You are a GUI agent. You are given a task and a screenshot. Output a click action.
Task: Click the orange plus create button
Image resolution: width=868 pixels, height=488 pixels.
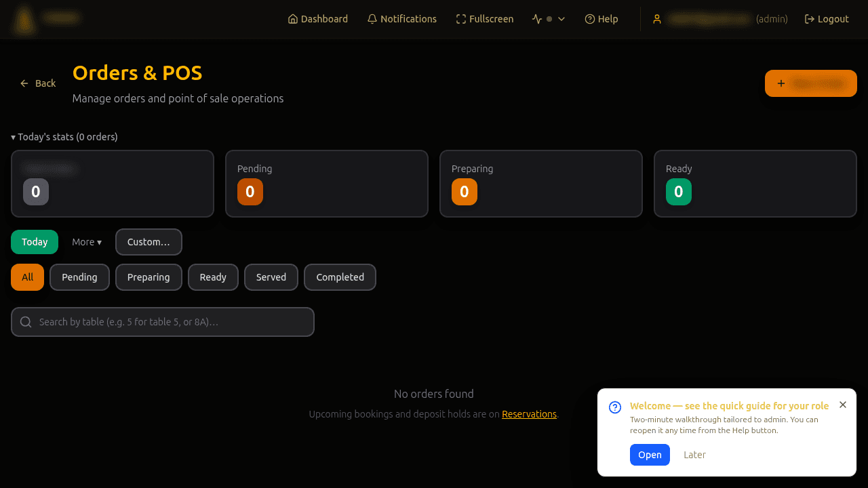pyautogui.click(x=811, y=83)
